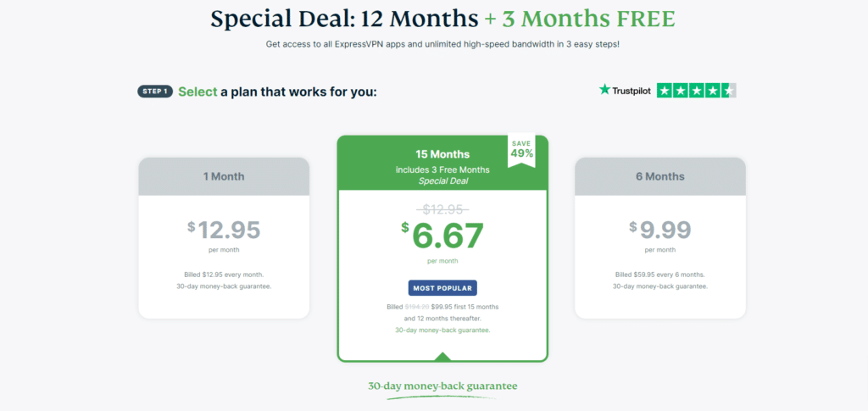868x411 pixels.
Task: Click the green triangle pointer below 15 Months card
Action: pyautogui.click(x=442, y=357)
